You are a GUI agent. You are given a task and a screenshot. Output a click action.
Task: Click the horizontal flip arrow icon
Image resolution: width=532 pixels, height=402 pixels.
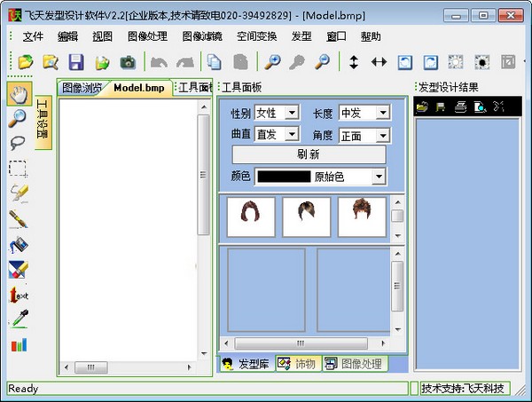(379, 62)
